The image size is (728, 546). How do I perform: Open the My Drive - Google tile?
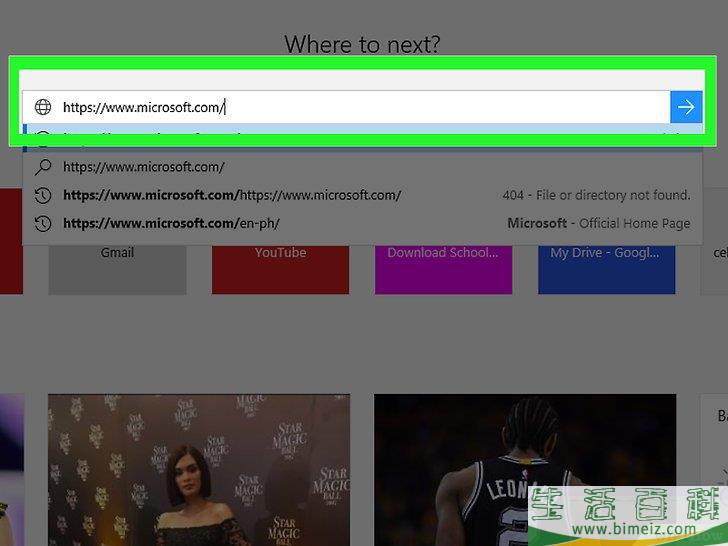[x=606, y=269]
